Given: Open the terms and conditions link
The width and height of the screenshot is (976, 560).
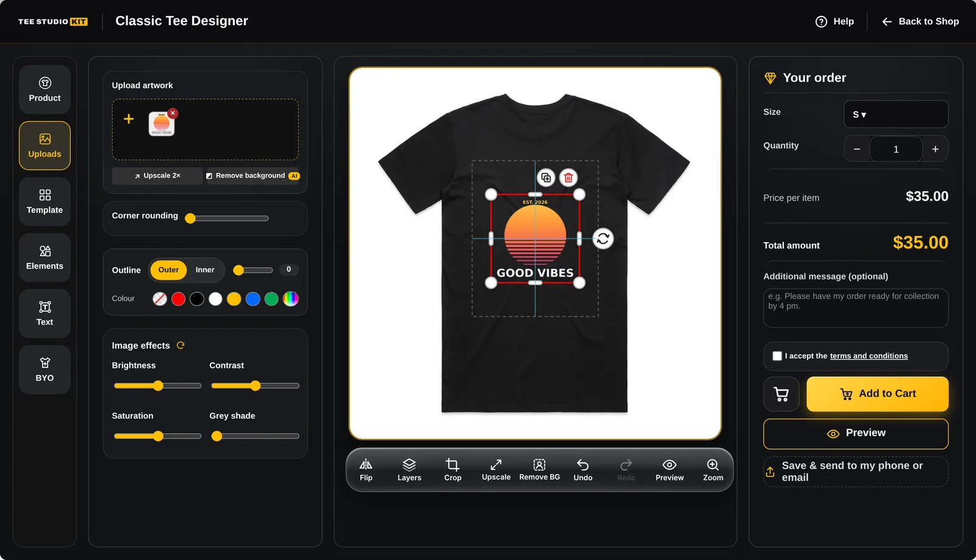Looking at the screenshot, I should point(869,356).
